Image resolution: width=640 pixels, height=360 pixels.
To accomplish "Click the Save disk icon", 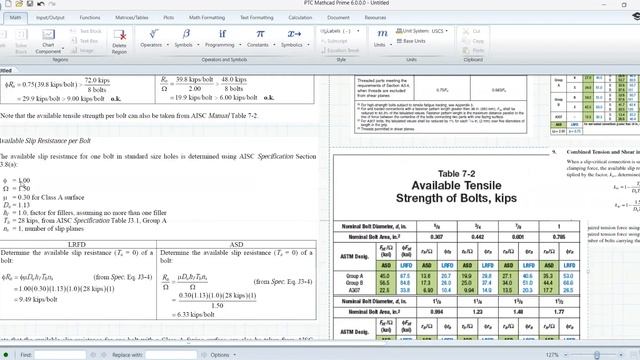I will click(x=30, y=4).
